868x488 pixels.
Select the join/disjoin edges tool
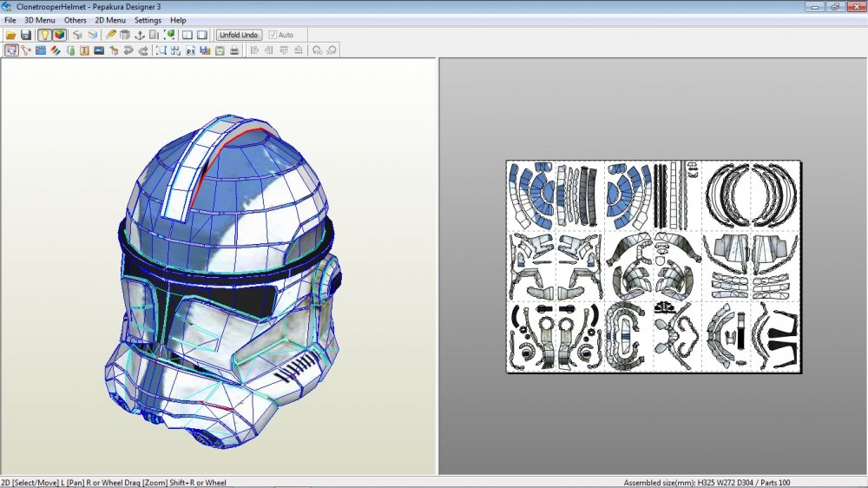[25, 50]
